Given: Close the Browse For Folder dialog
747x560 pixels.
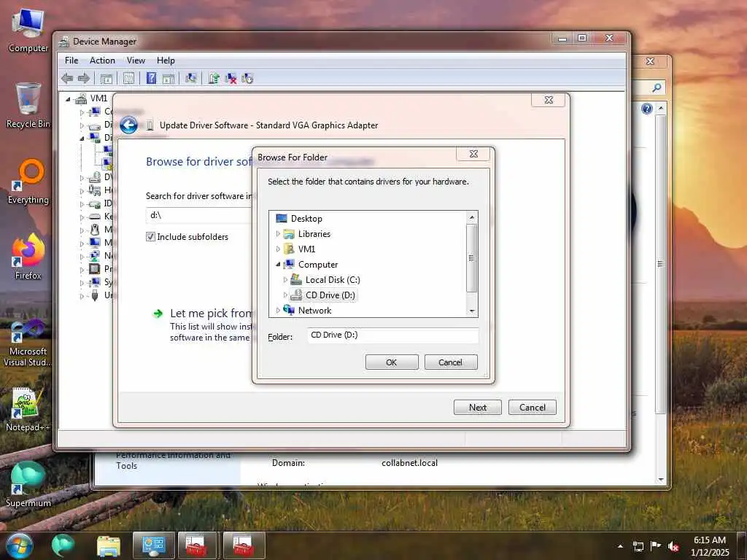Looking at the screenshot, I should click(473, 154).
